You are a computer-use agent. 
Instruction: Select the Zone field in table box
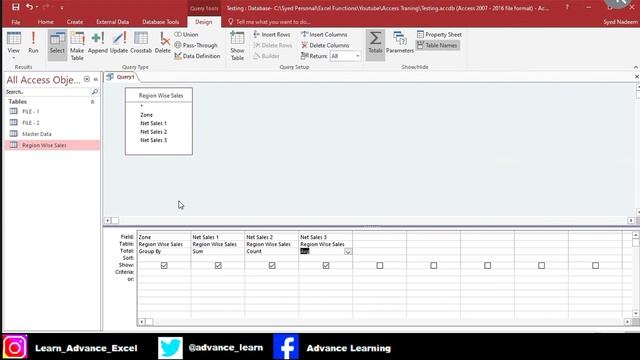coord(147,115)
